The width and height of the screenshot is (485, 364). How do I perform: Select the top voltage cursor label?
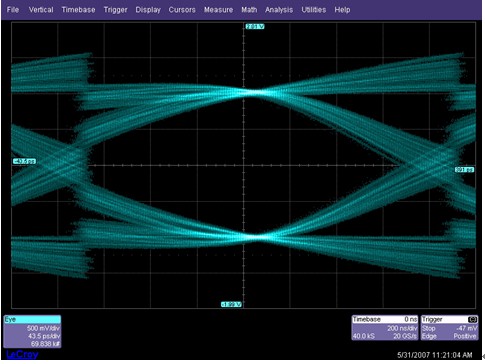pyautogui.click(x=255, y=26)
